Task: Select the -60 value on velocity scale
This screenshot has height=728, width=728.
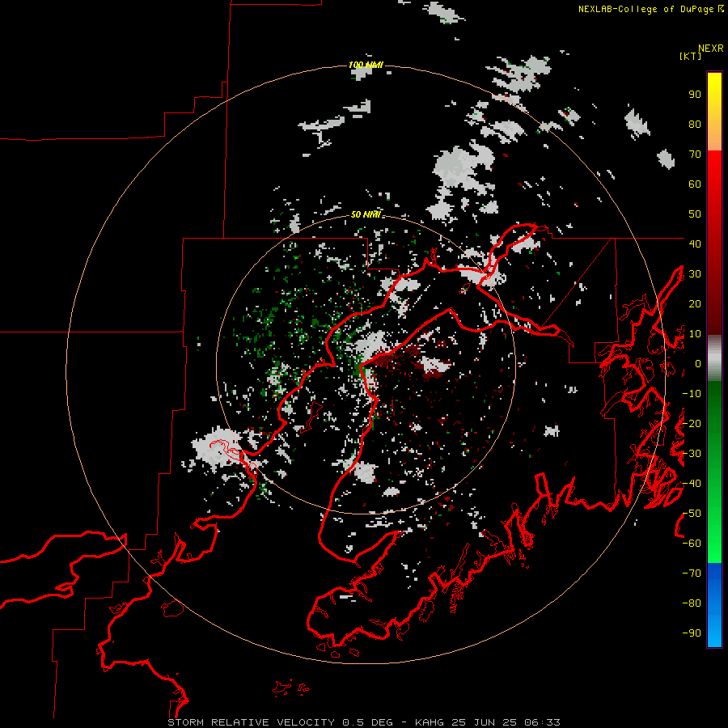Action: point(692,544)
